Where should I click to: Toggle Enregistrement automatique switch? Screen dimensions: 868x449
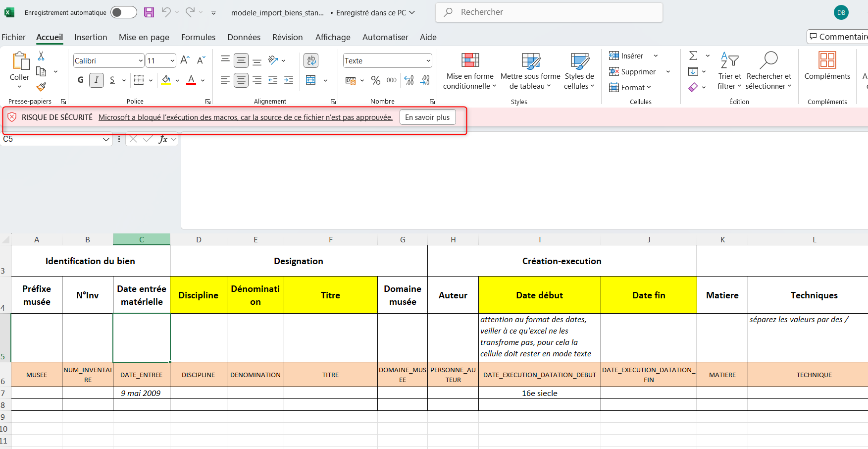tap(123, 12)
